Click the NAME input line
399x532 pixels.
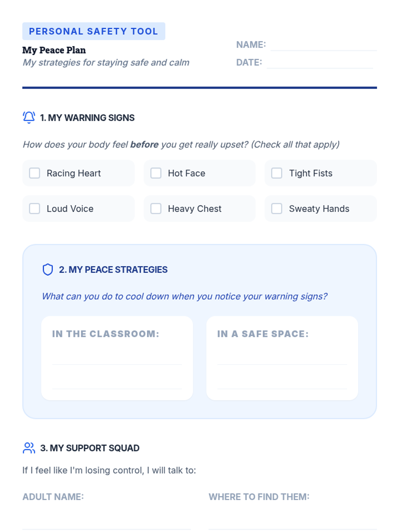click(324, 45)
